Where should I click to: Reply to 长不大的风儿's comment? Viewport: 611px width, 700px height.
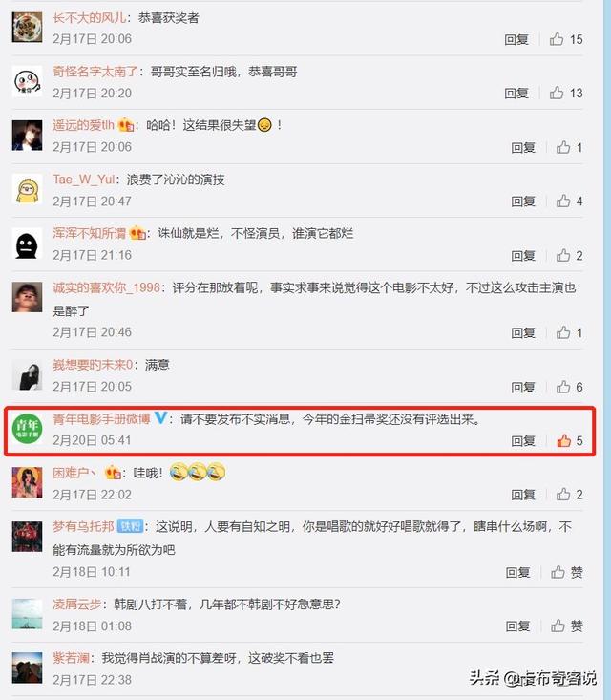[516, 40]
